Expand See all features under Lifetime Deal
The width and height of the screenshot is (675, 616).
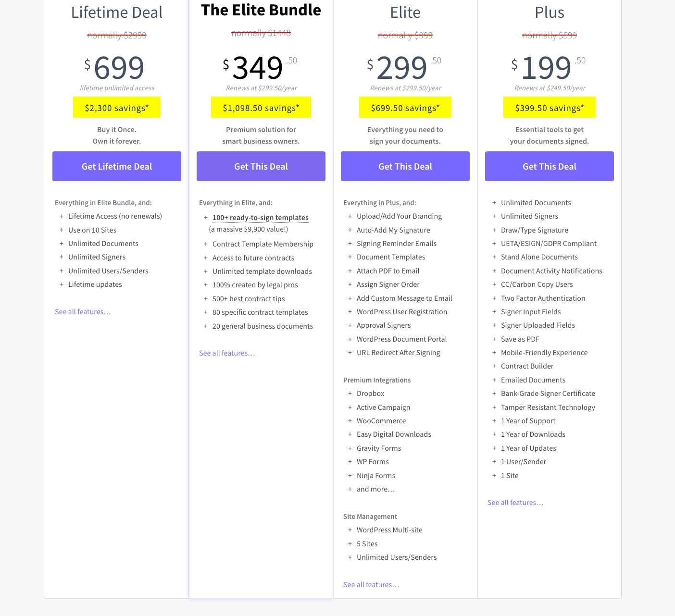tap(83, 312)
